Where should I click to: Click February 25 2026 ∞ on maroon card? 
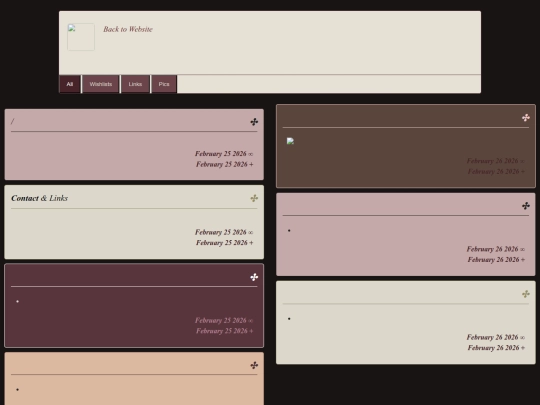pyautogui.click(x=224, y=320)
